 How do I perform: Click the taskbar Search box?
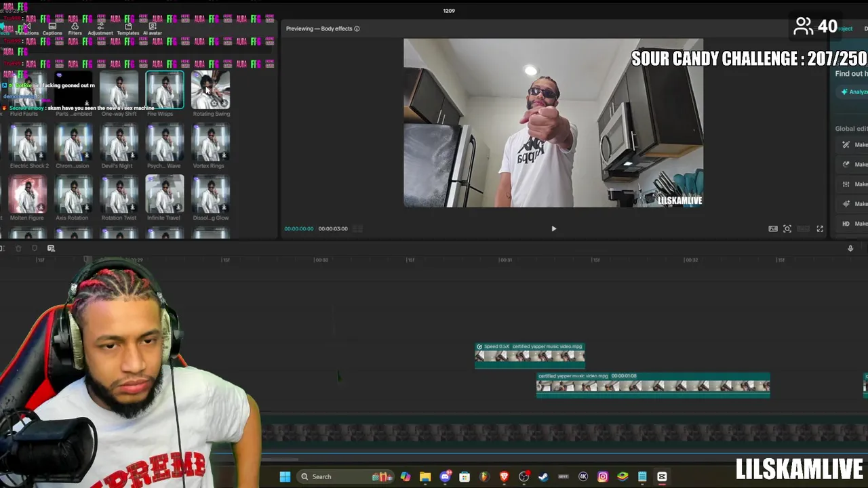[346, 476]
